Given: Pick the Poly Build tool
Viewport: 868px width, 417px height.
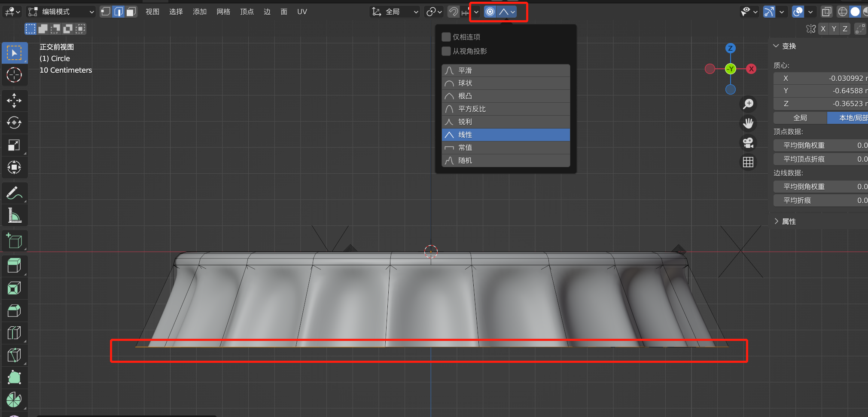Looking at the screenshot, I should tap(15, 378).
